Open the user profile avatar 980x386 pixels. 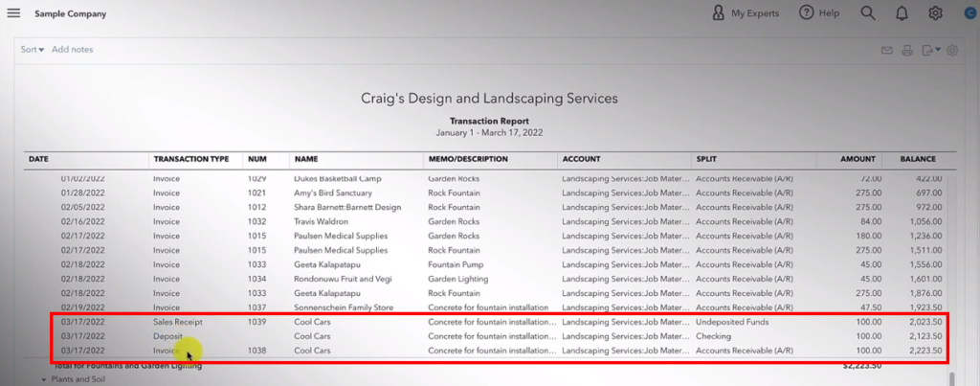point(972,13)
